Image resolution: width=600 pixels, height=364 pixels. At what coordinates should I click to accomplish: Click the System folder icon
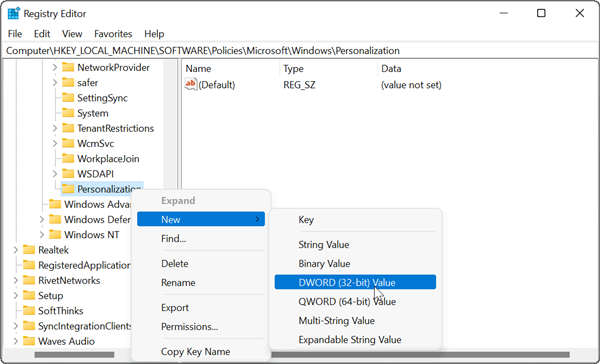click(x=68, y=113)
